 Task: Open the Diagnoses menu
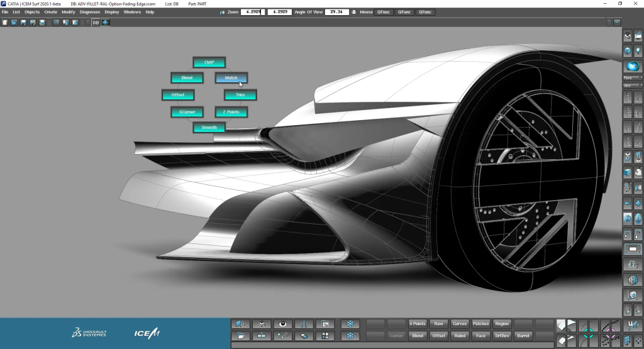point(90,12)
